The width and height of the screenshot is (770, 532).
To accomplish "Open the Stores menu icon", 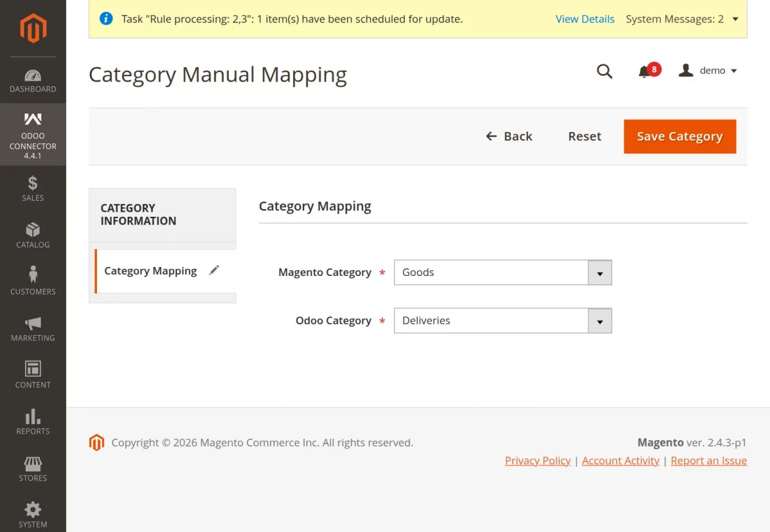I will click(x=33, y=469).
